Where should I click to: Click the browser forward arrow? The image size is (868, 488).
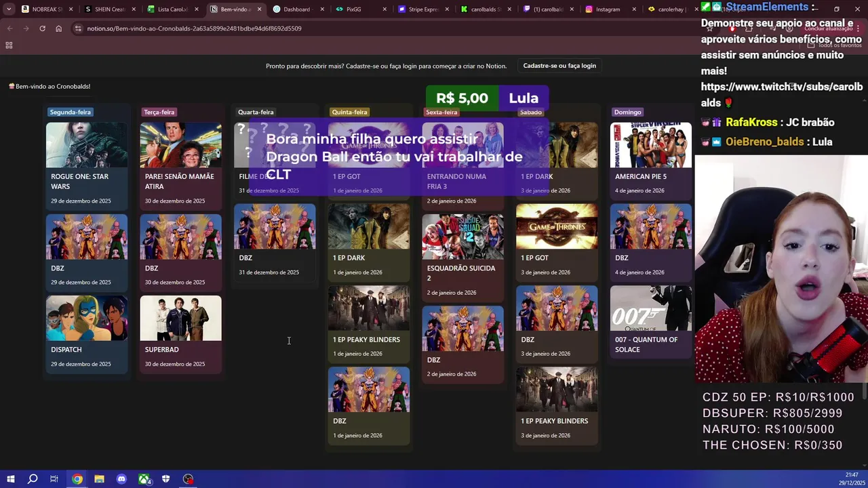point(26,28)
